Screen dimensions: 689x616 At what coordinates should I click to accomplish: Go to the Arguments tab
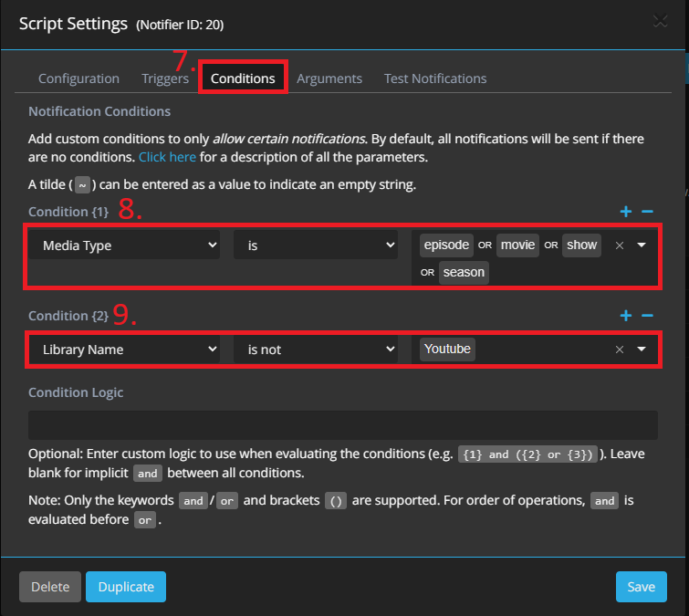point(329,78)
